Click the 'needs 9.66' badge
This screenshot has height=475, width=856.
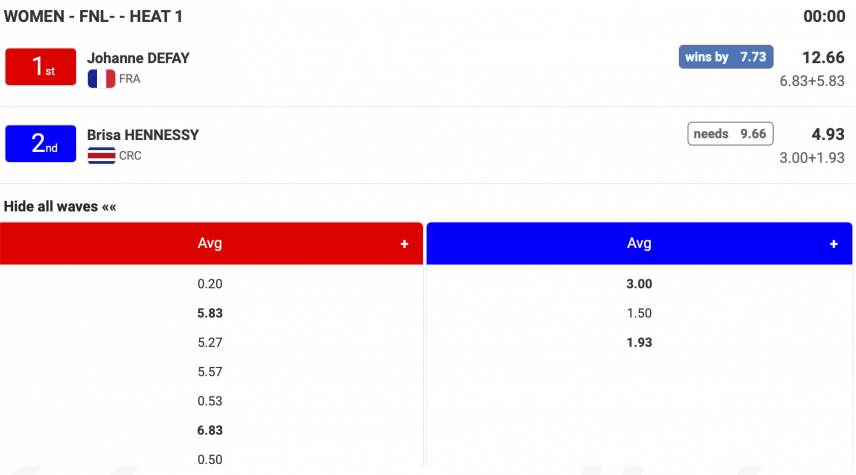730,134
